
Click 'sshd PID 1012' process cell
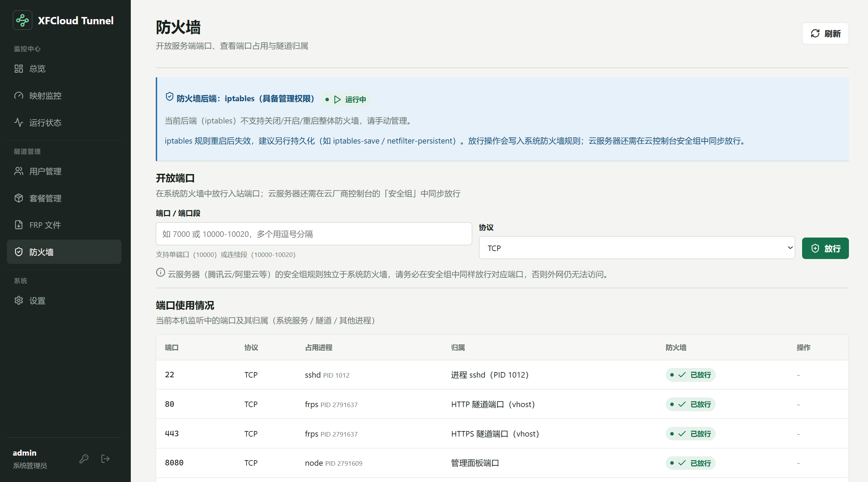pos(327,375)
